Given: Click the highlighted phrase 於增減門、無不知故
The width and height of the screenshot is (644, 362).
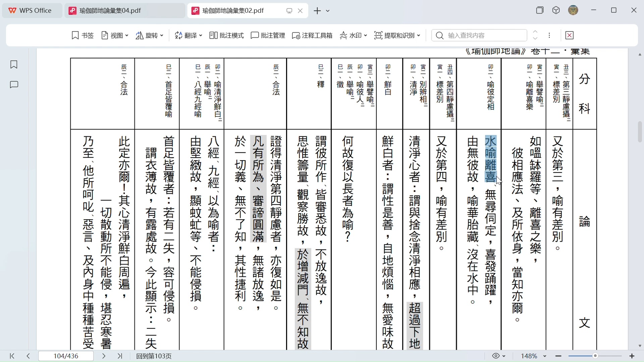Looking at the screenshot, I should pos(303,299).
